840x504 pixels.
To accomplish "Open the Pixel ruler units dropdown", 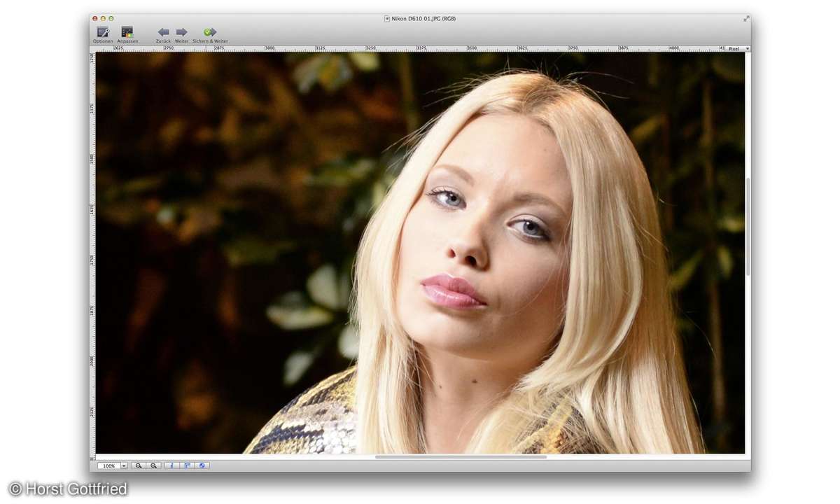I will pos(737,48).
